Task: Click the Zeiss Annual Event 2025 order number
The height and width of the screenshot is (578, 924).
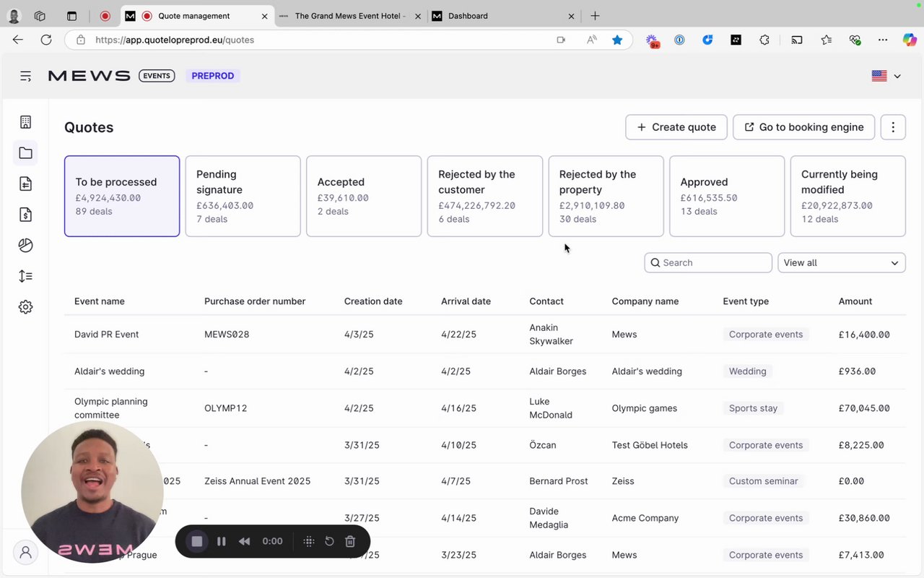Action: tap(258, 481)
